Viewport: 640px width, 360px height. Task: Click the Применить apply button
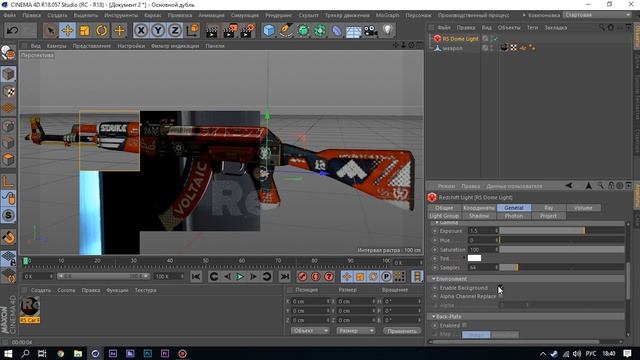point(402,331)
